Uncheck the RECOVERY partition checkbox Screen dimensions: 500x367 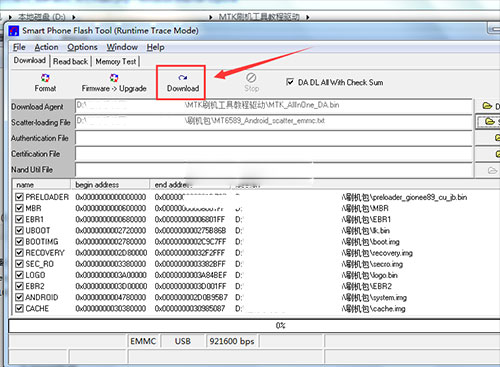point(19,253)
